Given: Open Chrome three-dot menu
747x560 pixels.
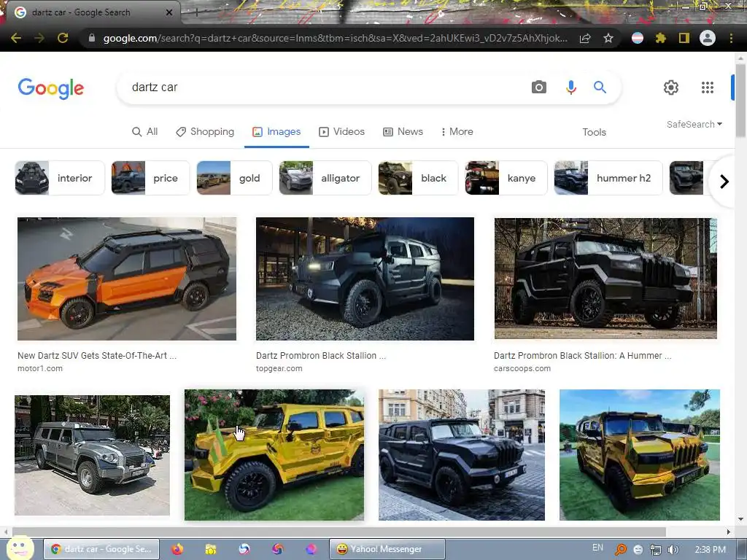Looking at the screenshot, I should [x=731, y=38].
